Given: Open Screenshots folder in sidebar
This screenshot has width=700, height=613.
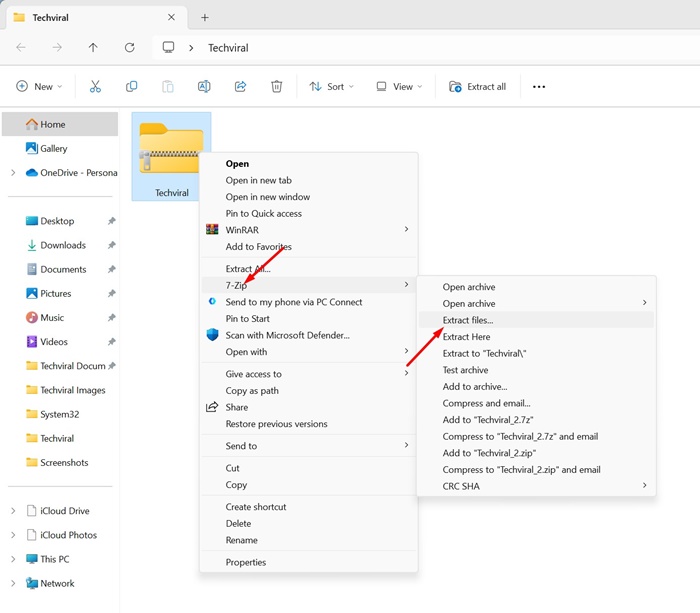Looking at the screenshot, I should pyautogui.click(x=60, y=462).
